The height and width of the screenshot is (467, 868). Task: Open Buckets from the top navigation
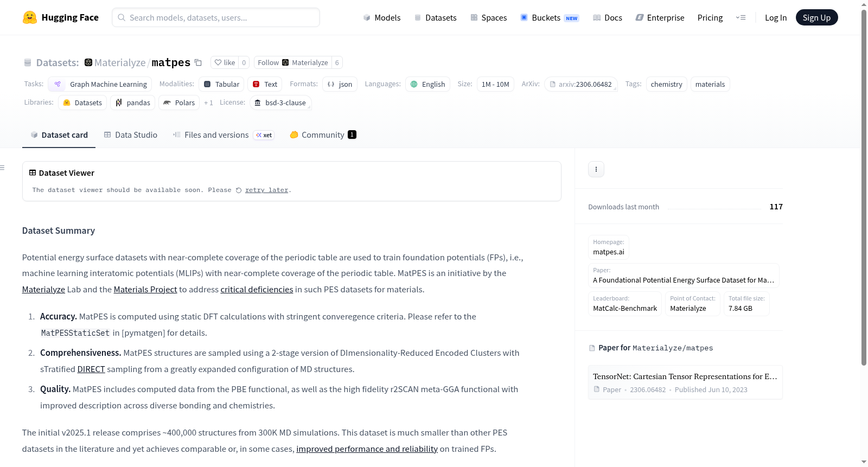pos(550,17)
